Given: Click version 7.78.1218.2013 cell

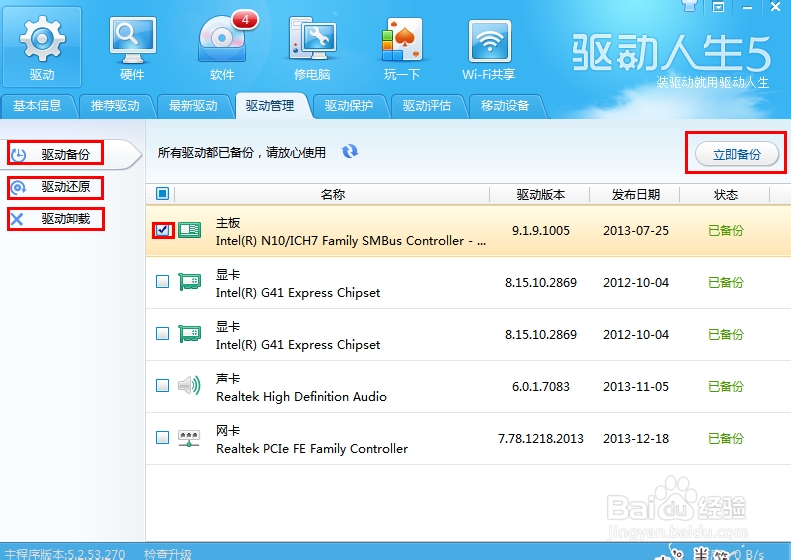Looking at the screenshot, I should point(541,438).
